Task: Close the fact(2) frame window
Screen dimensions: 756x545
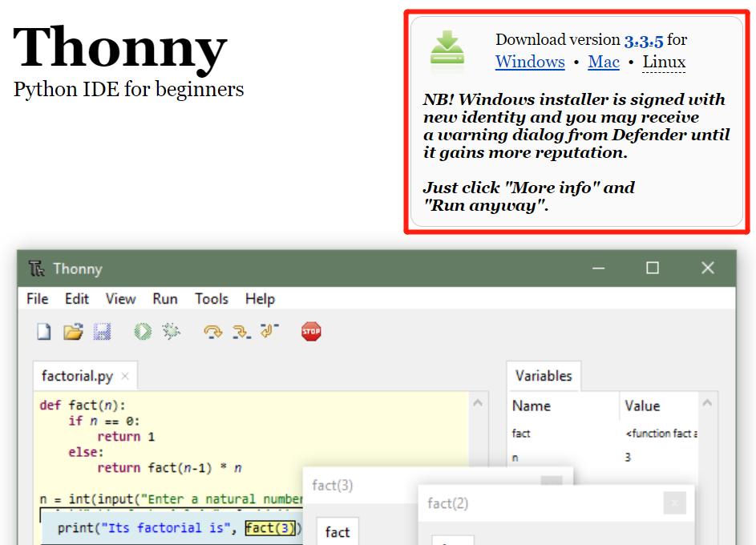Action: [674, 503]
